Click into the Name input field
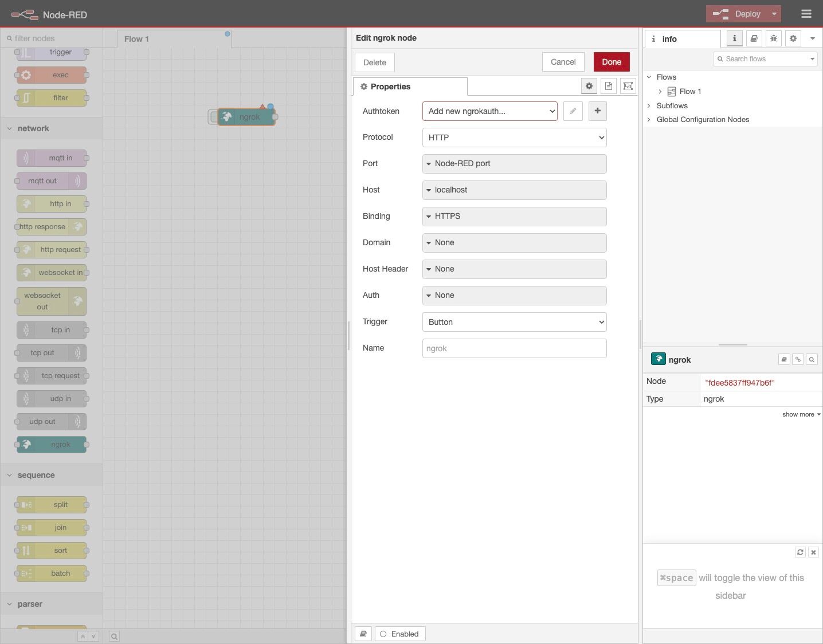The width and height of the screenshot is (823, 644). (514, 348)
